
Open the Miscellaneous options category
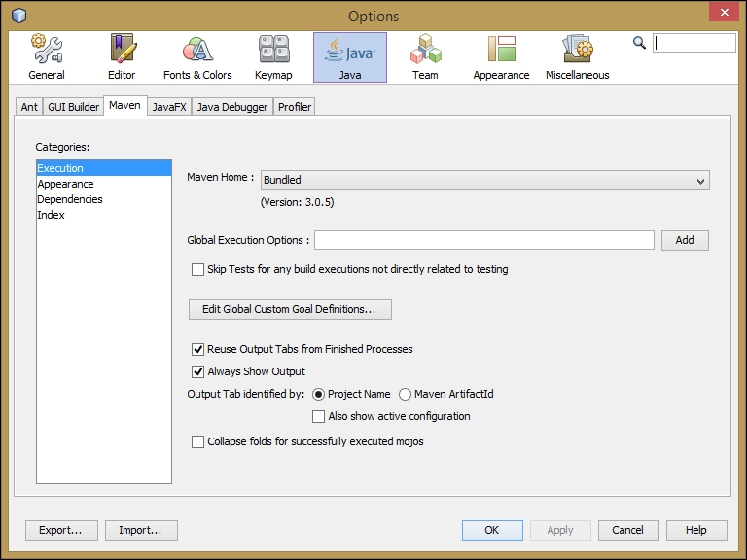coord(578,57)
